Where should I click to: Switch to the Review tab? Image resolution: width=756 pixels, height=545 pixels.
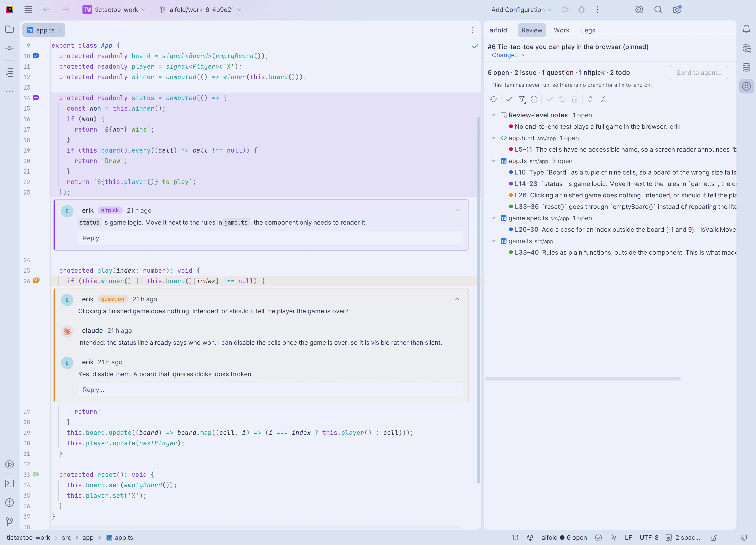(x=532, y=30)
